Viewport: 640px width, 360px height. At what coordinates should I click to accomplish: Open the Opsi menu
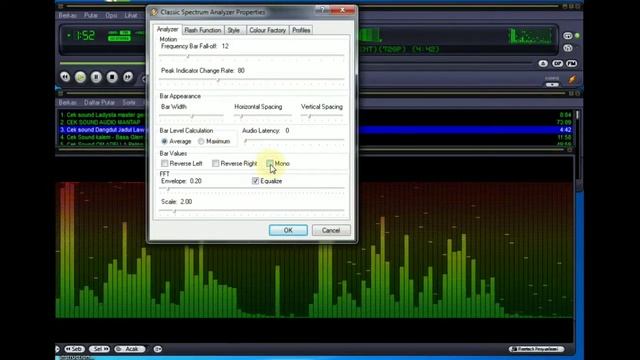click(x=111, y=16)
